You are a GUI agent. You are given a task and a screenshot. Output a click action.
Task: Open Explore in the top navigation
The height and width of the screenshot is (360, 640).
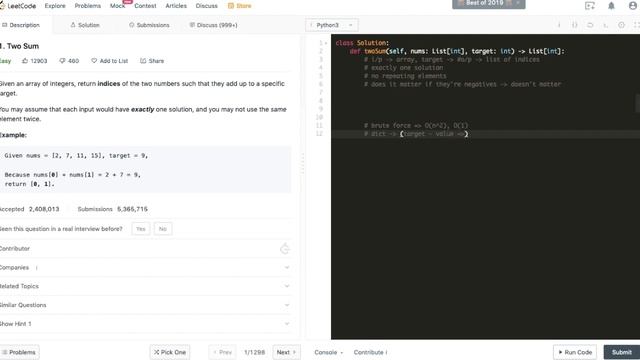[x=55, y=6]
